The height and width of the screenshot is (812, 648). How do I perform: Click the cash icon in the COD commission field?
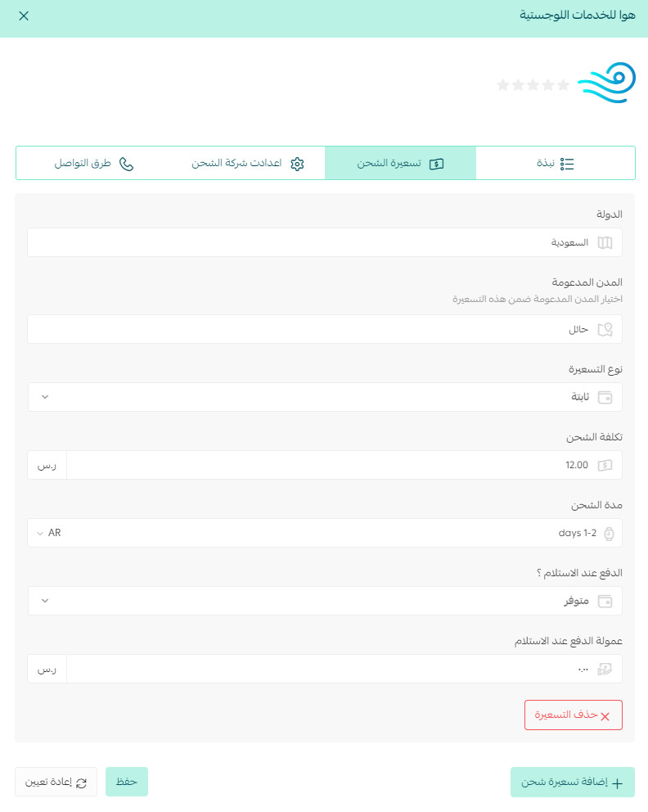(605, 669)
